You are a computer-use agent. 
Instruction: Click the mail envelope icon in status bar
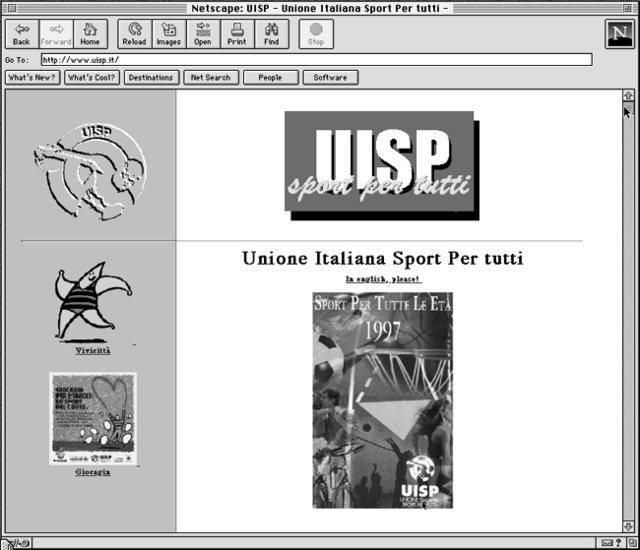pos(607,543)
